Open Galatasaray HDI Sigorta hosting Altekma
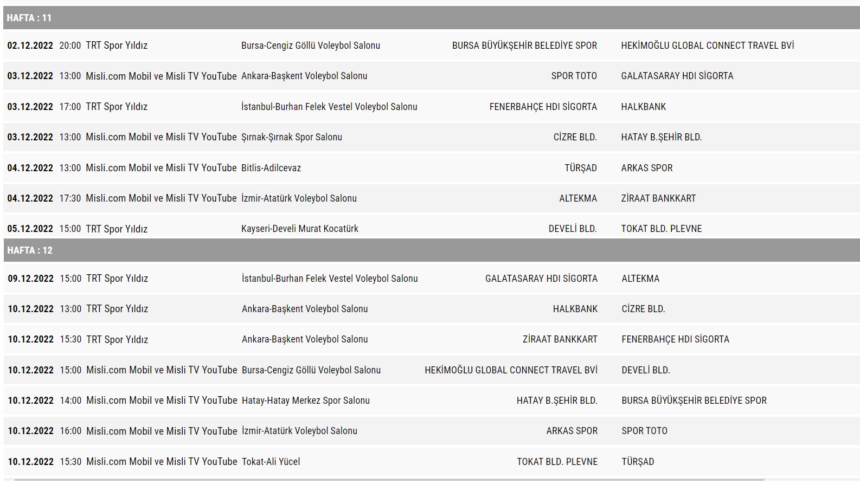The height and width of the screenshot is (504, 860). pyautogui.click(x=541, y=279)
